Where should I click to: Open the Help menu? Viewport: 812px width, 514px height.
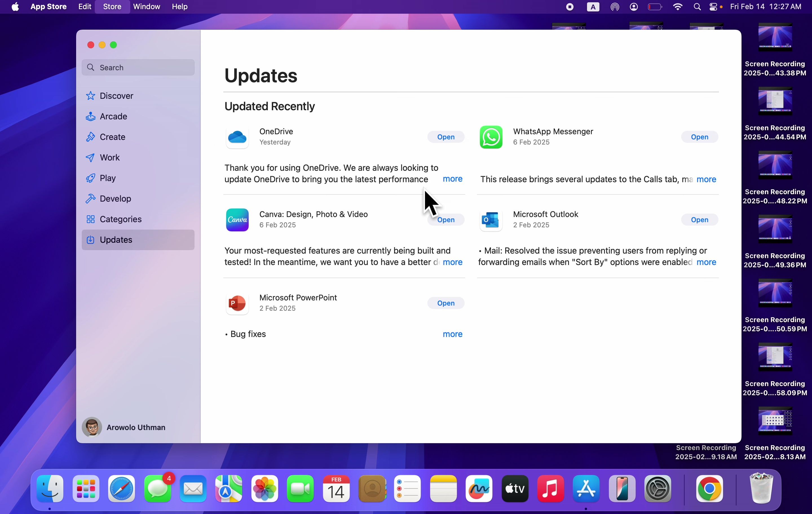coord(180,7)
